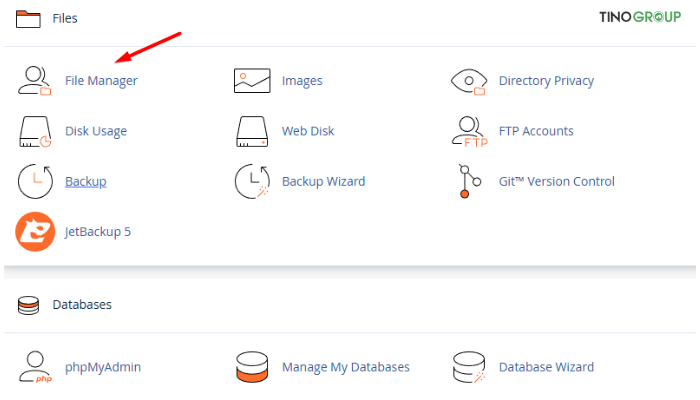Click the Manage My Databases icon
The image size is (700, 400).
(252, 367)
